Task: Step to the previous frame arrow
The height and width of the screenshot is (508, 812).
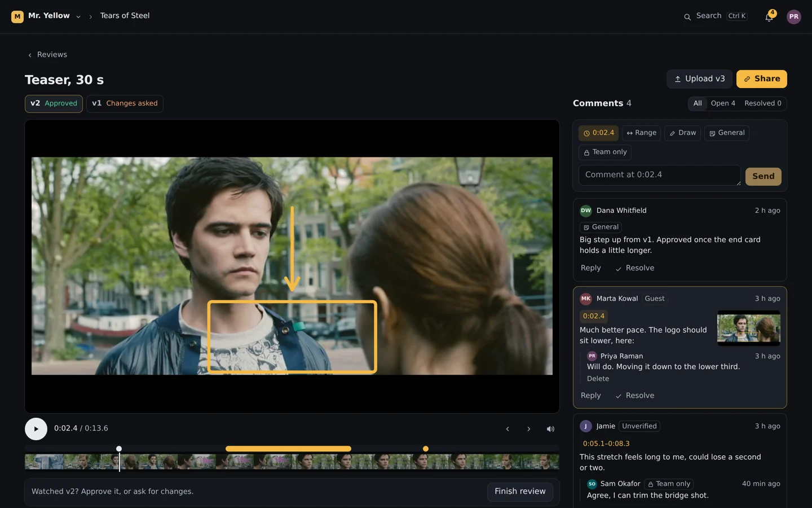Action: [507, 429]
